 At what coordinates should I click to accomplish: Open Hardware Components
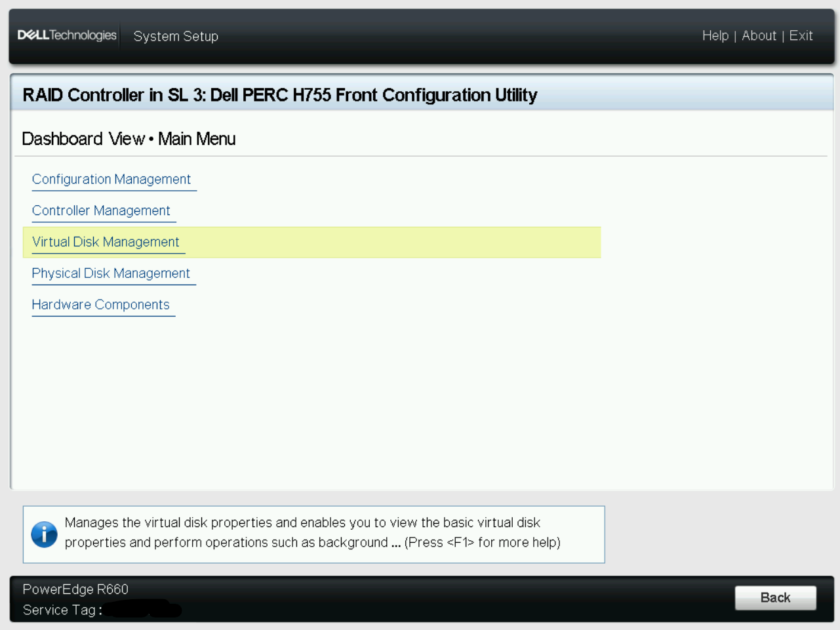click(100, 305)
